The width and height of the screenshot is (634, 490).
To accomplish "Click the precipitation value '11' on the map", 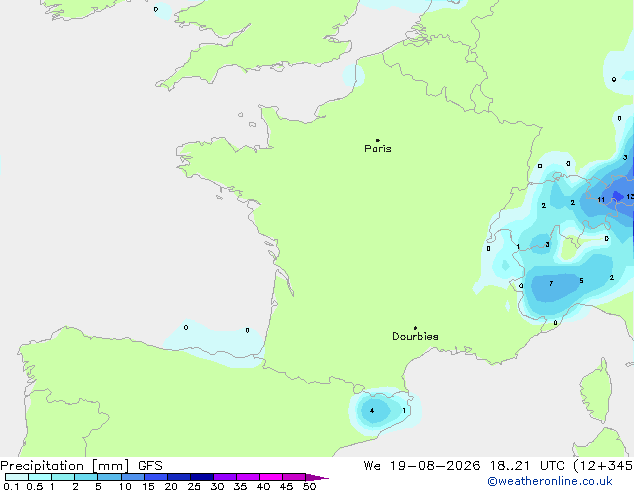I will 601,200.
